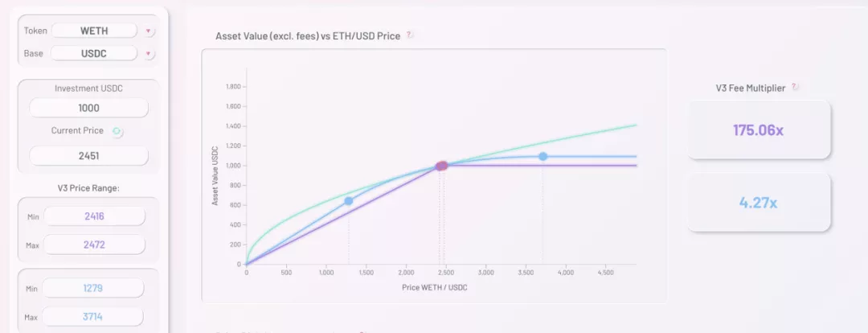This screenshot has width=868, height=333.
Task: Click the USDC base selector field
Action: [94, 54]
